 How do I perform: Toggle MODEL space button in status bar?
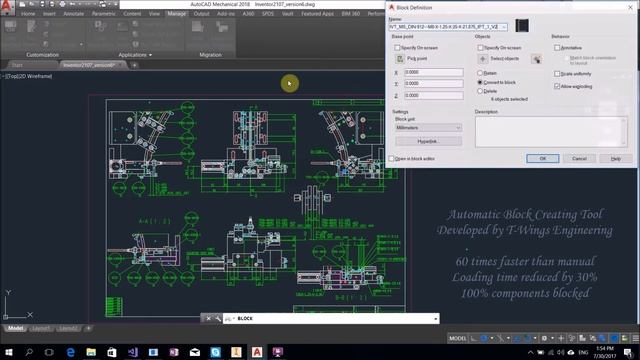point(458,338)
